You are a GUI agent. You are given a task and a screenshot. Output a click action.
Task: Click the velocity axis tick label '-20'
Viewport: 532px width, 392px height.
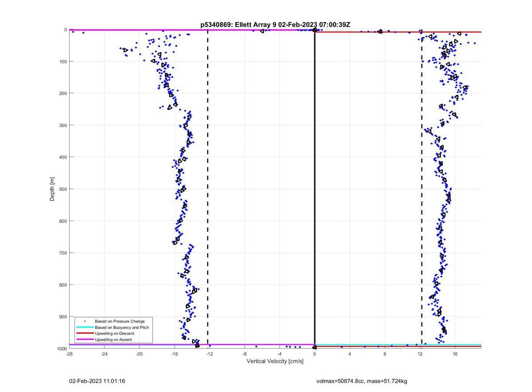(139, 354)
